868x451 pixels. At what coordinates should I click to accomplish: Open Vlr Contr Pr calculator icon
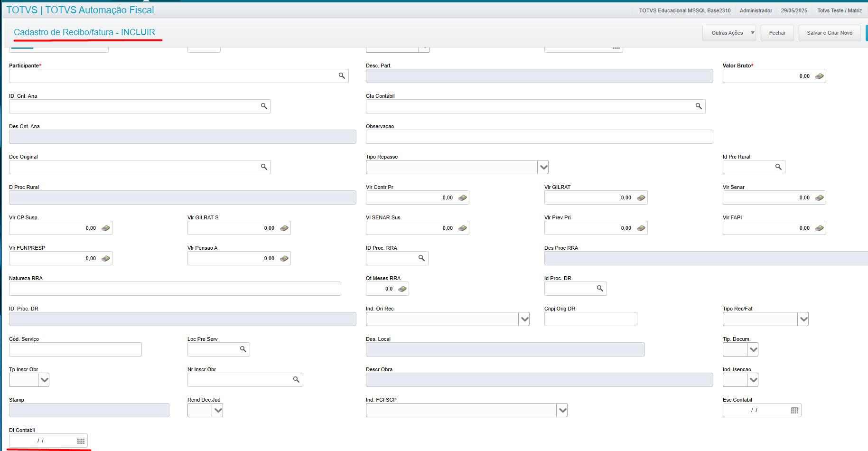[x=463, y=197]
